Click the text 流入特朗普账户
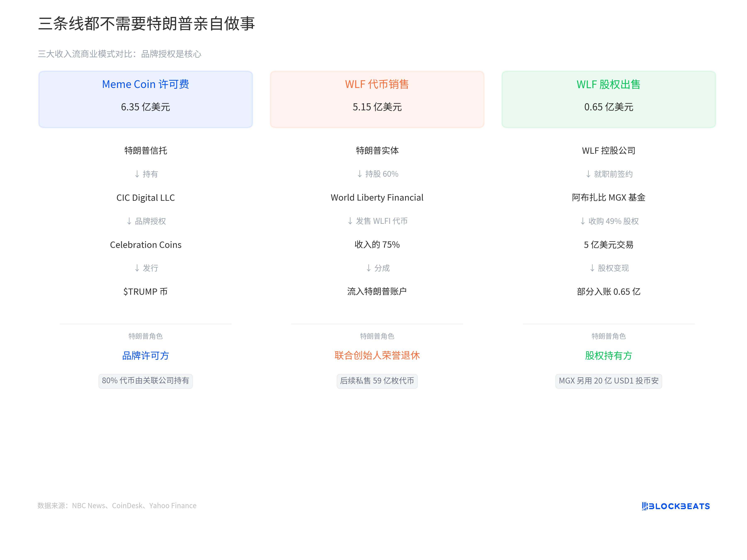Viewport: 747px width, 560px height. [x=377, y=292]
